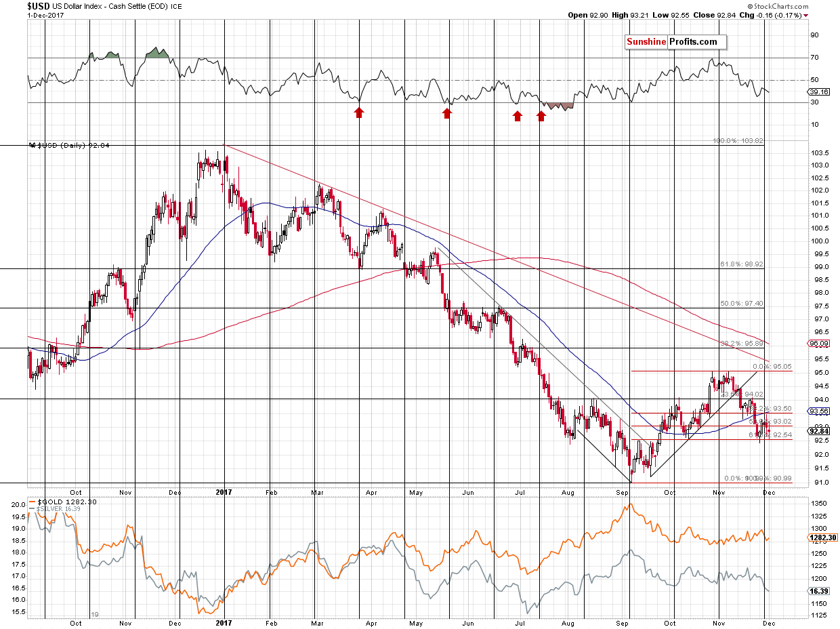
Task: Click the silver axis label 15.5
Action: point(20,612)
